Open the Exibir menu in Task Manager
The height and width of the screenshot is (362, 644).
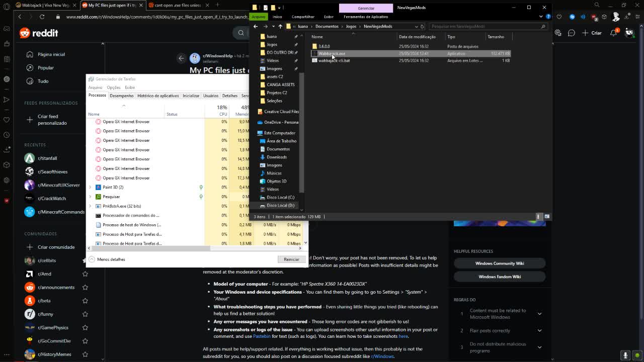[x=129, y=87]
